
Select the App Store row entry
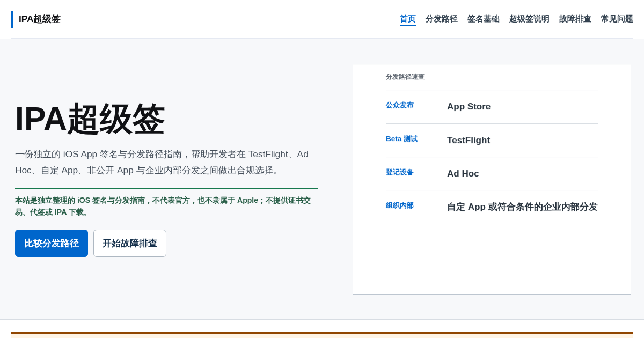click(469, 107)
